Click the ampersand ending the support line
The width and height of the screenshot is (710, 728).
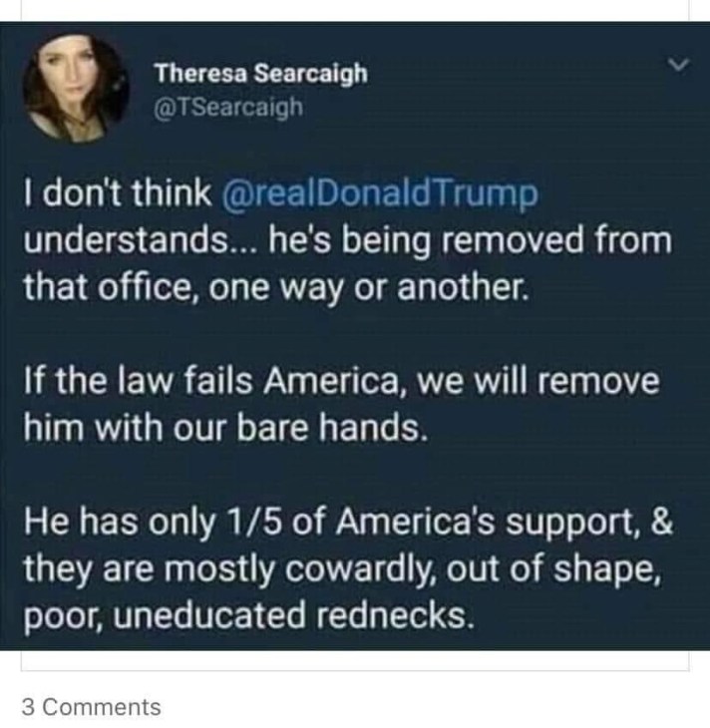point(662,521)
